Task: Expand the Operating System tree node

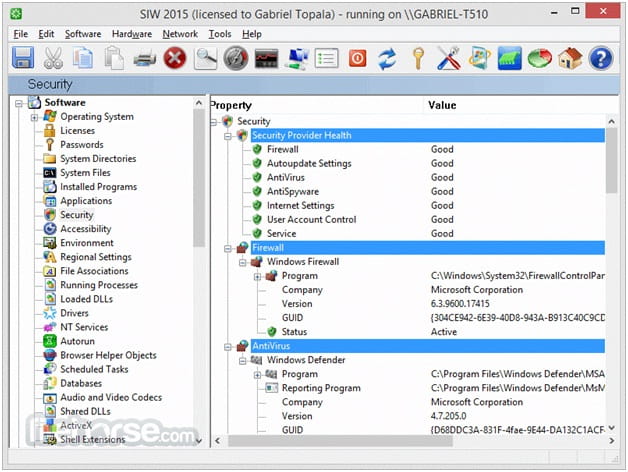Action: [x=34, y=117]
